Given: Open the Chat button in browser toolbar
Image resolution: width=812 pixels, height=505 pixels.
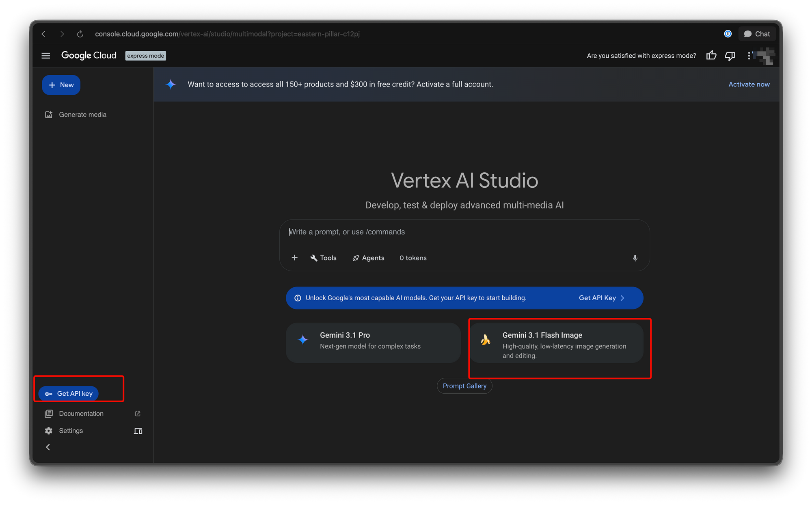Looking at the screenshot, I should pyautogui.click(x=757, y=34).
